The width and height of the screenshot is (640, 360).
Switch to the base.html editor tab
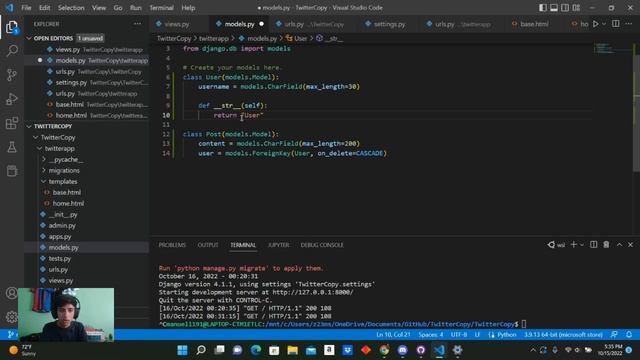click(533, 24)
